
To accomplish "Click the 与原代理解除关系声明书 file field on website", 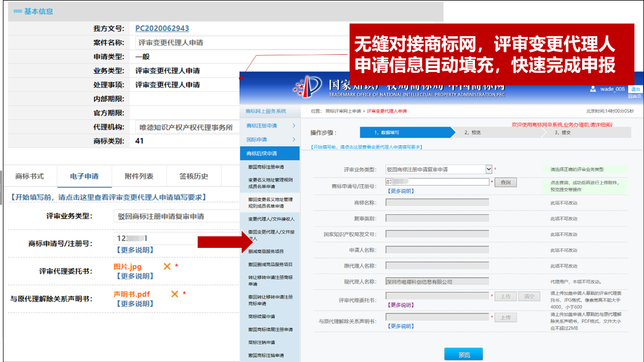I will click(x=438, y=317).
